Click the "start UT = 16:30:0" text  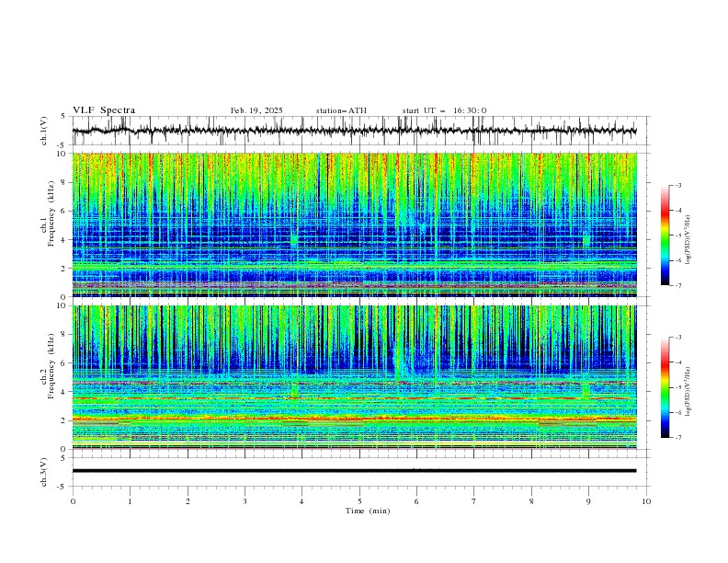pos(444,110)
